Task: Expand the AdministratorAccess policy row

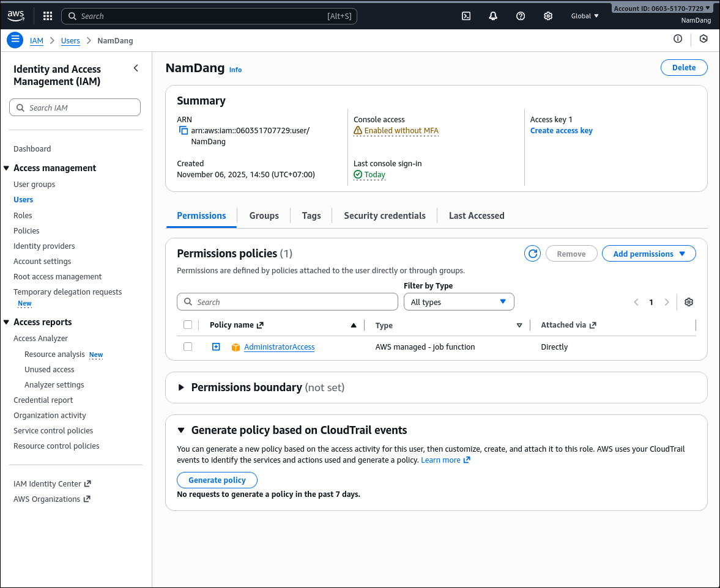Action: tap(216, 347)
